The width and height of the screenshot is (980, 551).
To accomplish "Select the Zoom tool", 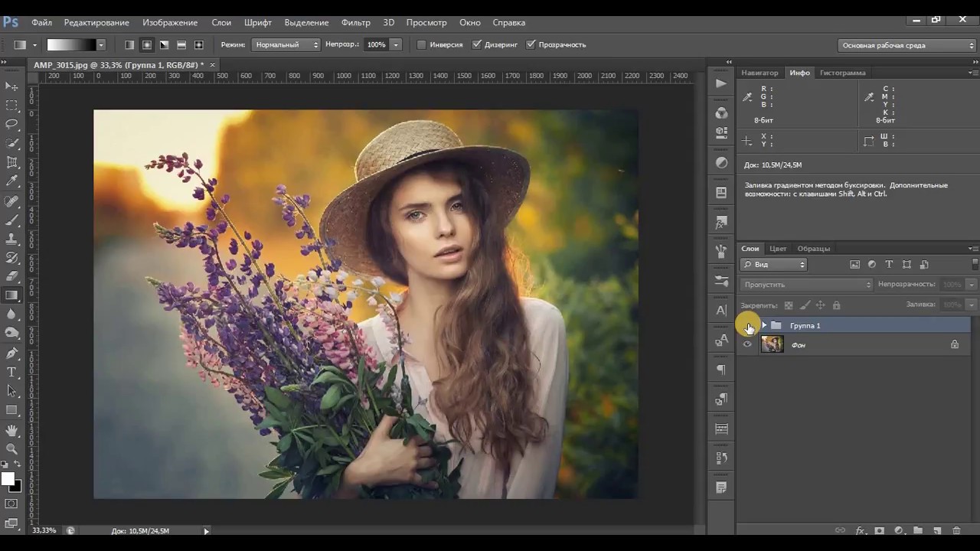I will coord(11,449).
